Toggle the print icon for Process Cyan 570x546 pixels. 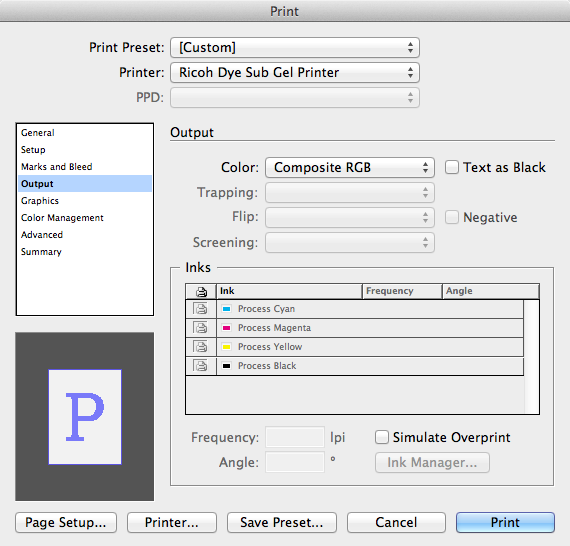coord(201,309)
